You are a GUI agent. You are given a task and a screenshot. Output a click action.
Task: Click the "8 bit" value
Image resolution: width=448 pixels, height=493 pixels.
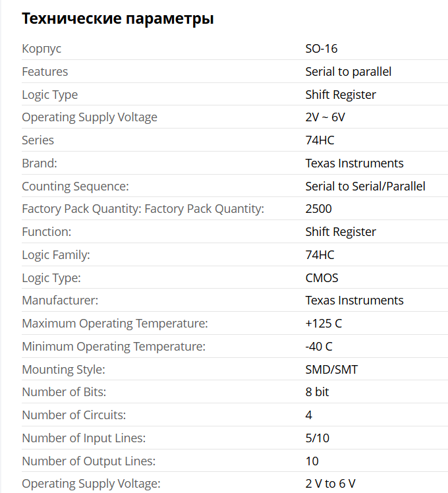click(317, 392)
